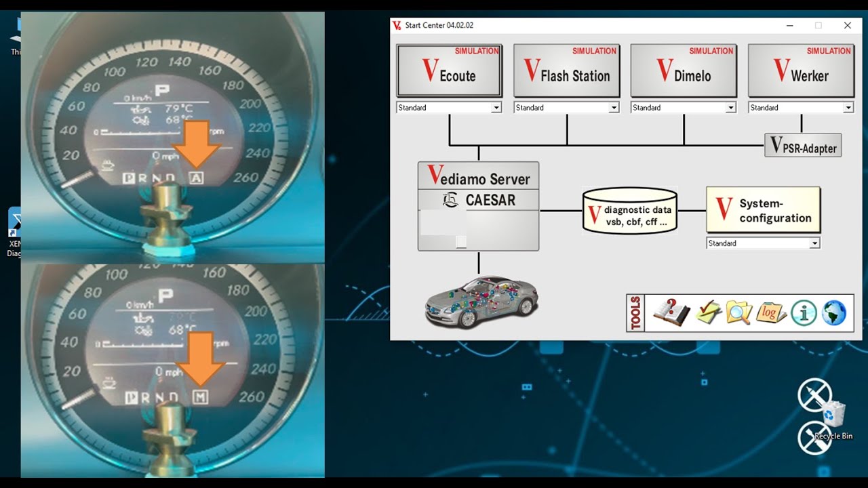Viewport: 868px width, 488px height.
Task: Open the Werker module
Action: coord(801,71)
